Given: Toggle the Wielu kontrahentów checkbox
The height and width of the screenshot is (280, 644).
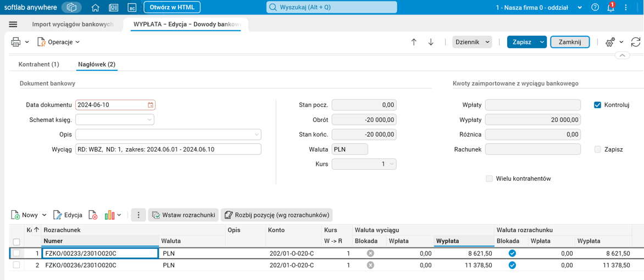Looking at the screenshot, I should (x=488, y=178).
